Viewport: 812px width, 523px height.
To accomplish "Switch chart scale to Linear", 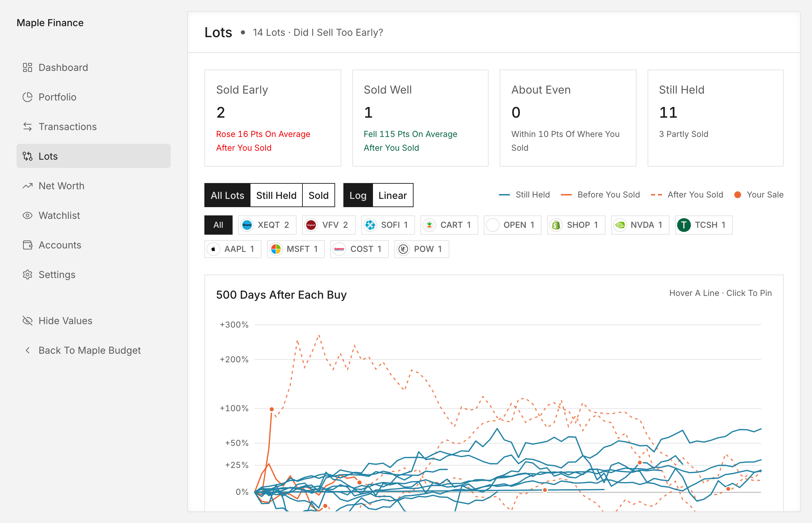I will click(393, 195).
